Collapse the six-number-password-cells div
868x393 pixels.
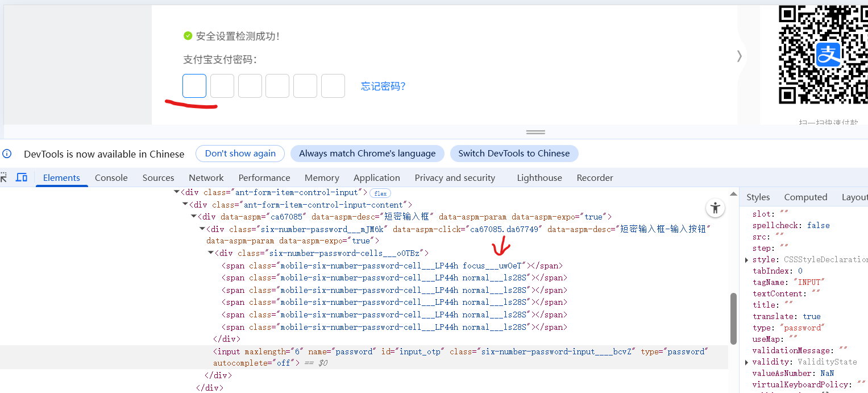click(211, 253)
